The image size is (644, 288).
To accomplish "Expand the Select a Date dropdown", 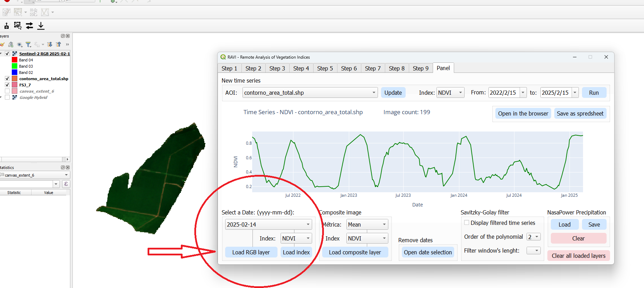I will [x=308, y=225].
